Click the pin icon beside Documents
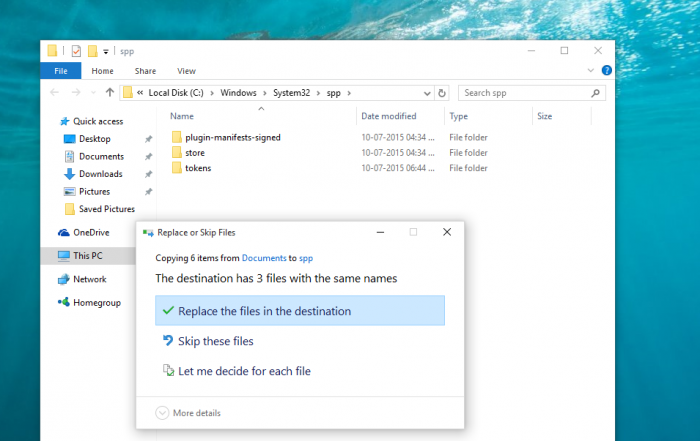This screenshot has height=441, width=700. [x=148, y=157]
